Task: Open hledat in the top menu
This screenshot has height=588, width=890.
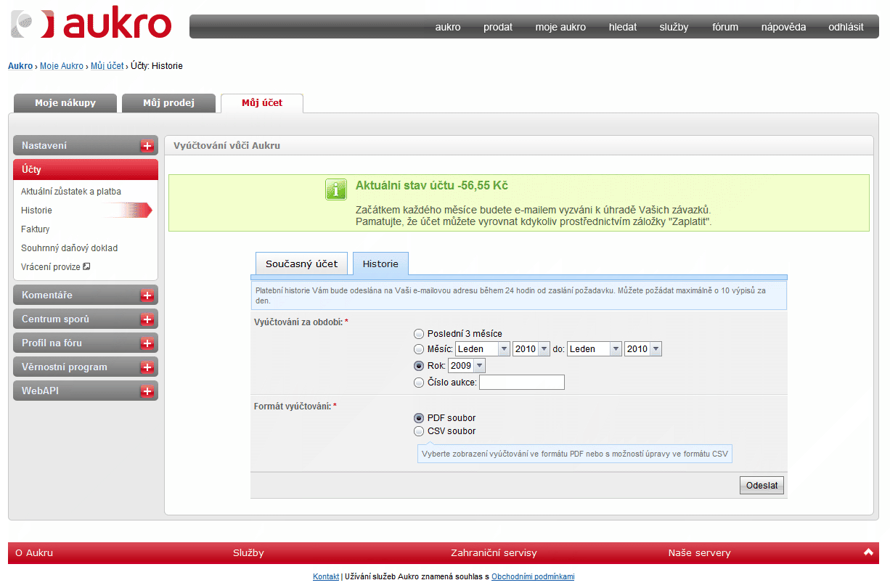Action: coord(623,27)
